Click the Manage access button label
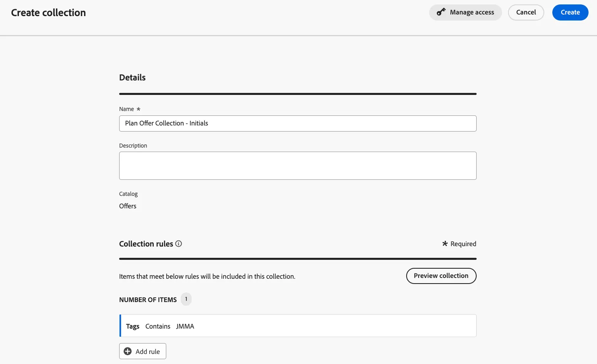This screenshot has height=364, width=597. click(472, 12)
